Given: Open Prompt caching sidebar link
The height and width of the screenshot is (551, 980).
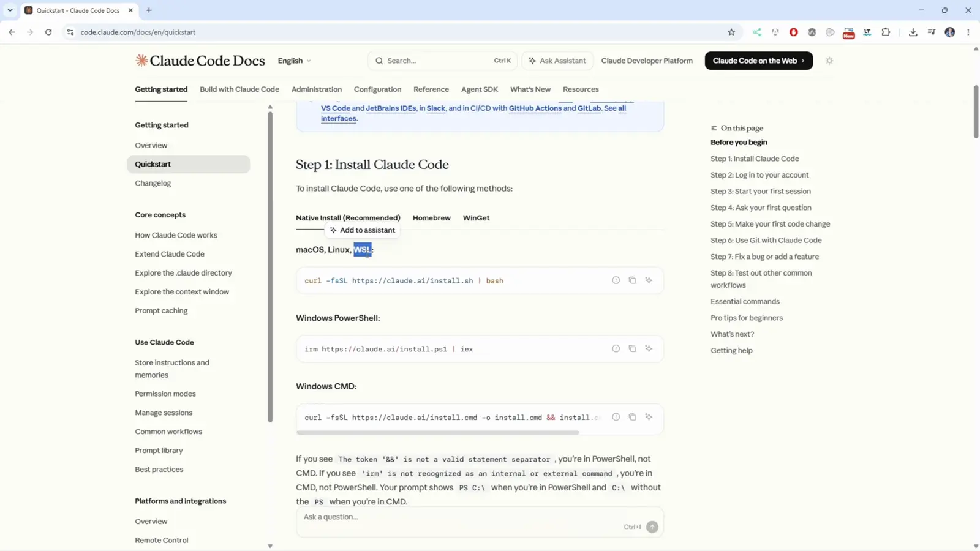Looking at the screenshot, I should click(x=162, y=310).
